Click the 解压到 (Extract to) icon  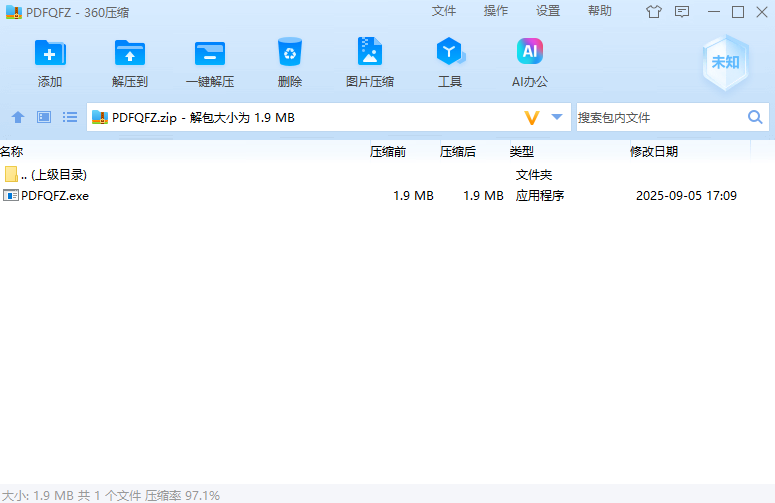pos(129,53)
